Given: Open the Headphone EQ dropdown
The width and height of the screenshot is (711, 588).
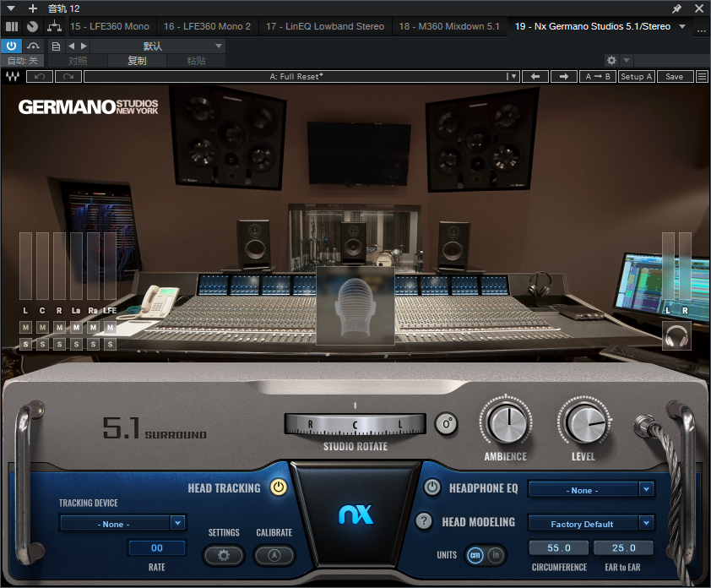Looking at the screenshot, I should point(591,489).
